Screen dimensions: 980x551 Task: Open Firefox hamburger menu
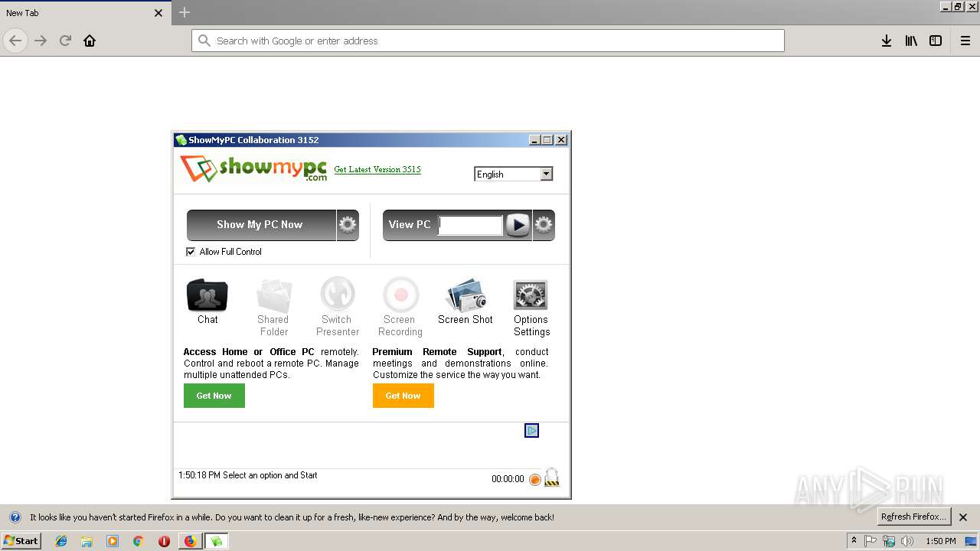pos(965,41)
